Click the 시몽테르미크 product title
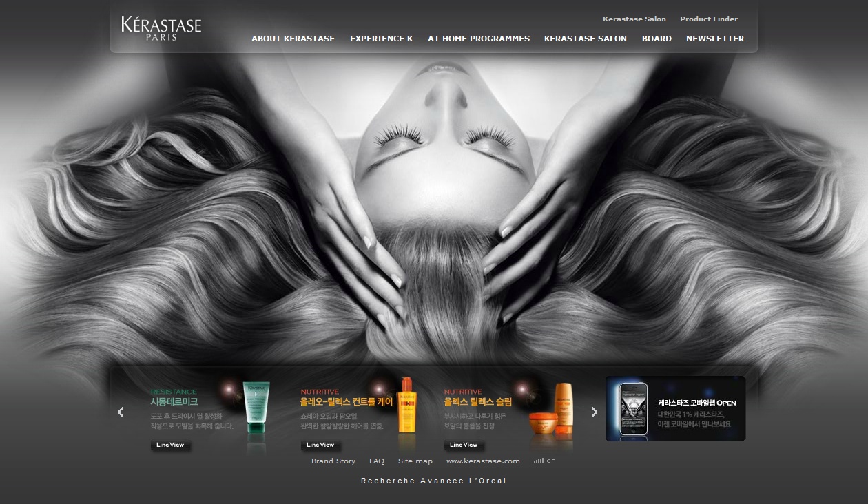 (x=174, y=402)
